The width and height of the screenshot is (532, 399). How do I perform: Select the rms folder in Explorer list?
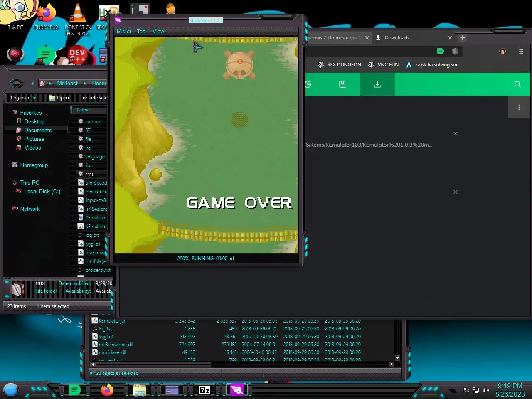click(x=89, y=174)
